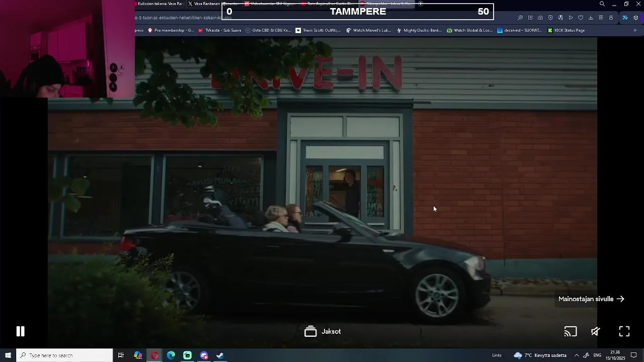Screen dimensions: 644x362
Task: Click the heart bookmark icon in address bar
Action: pos(581,18)
